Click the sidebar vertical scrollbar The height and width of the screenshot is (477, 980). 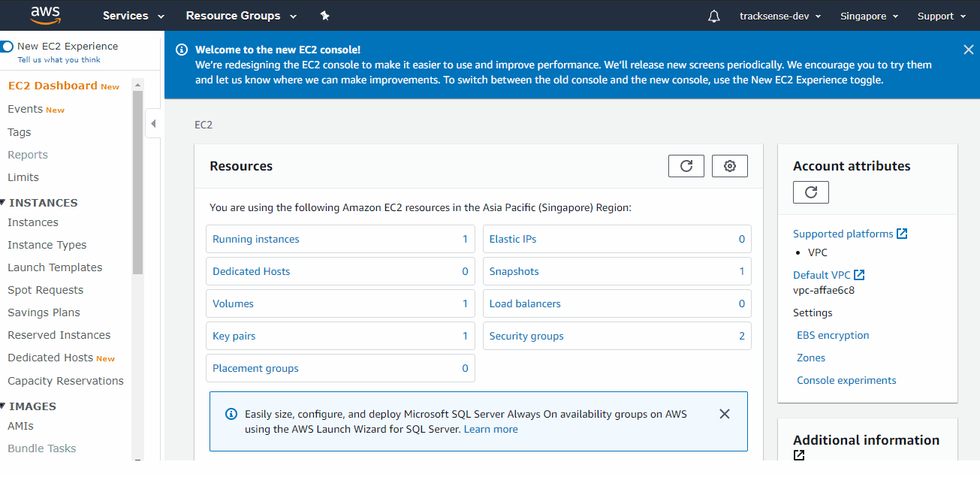[x=137, y=182]
